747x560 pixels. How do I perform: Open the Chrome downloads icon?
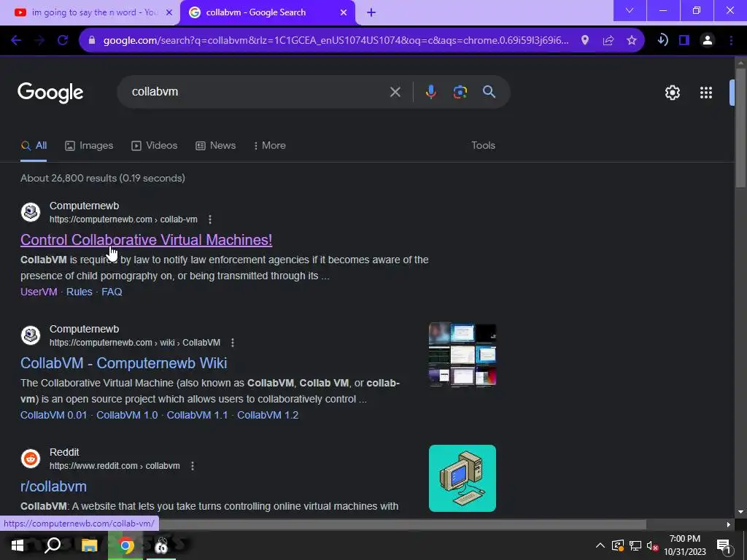click(x=662, y=41)
